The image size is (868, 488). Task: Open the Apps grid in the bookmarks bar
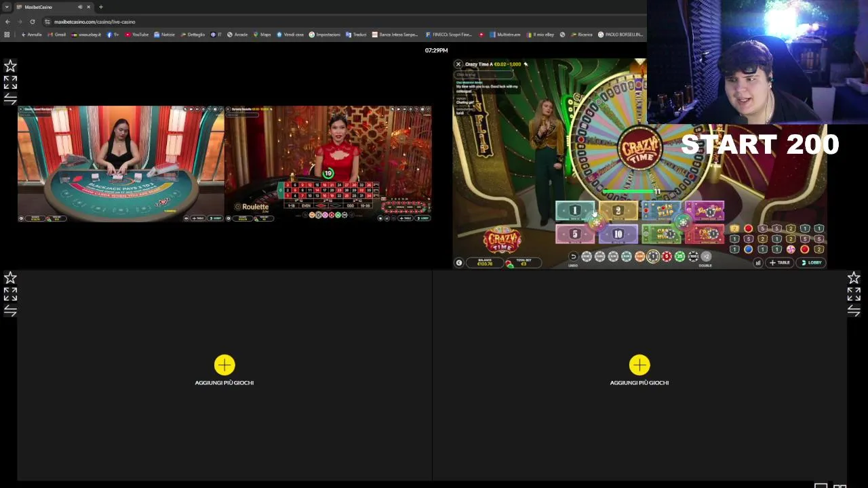tap(7, 35)
